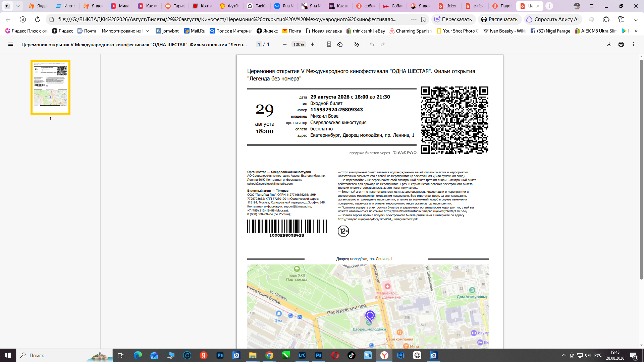The width and height of the screenshot is (644, 362).
Task: Switch to the Ипоте tab
Action: [x=66, y=6]
